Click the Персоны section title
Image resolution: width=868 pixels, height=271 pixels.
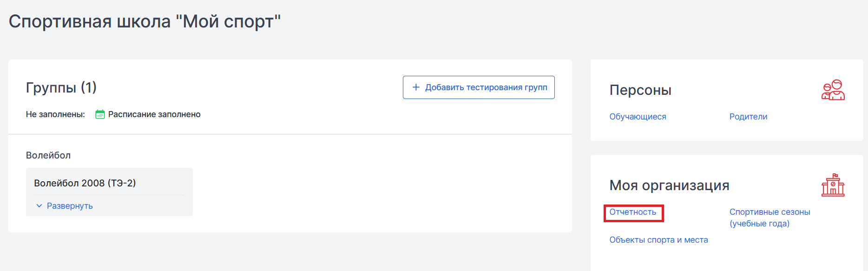click(x=640, y=90)
